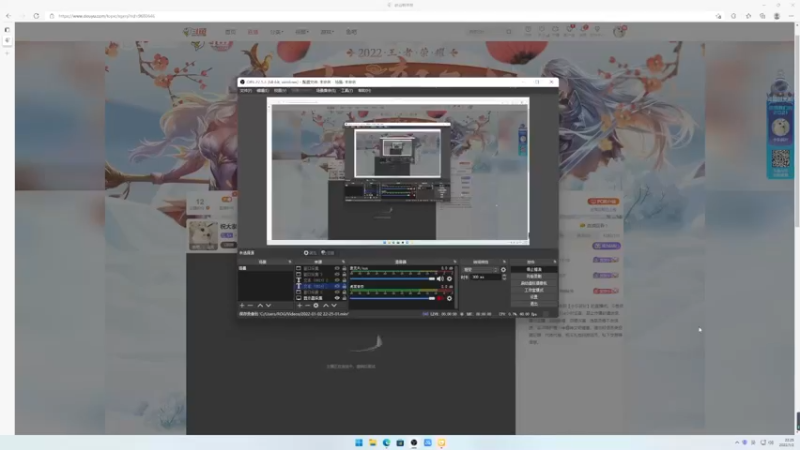Open the Help menu in OBS
This screenshot has width=800, height=450.
click(364, 90)
